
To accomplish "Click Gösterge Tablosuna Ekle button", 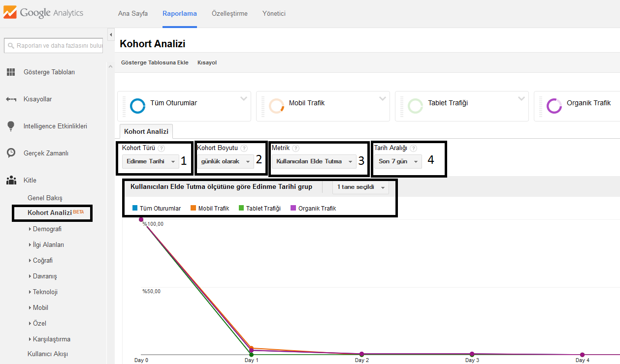I will click(x=155, y=62).
